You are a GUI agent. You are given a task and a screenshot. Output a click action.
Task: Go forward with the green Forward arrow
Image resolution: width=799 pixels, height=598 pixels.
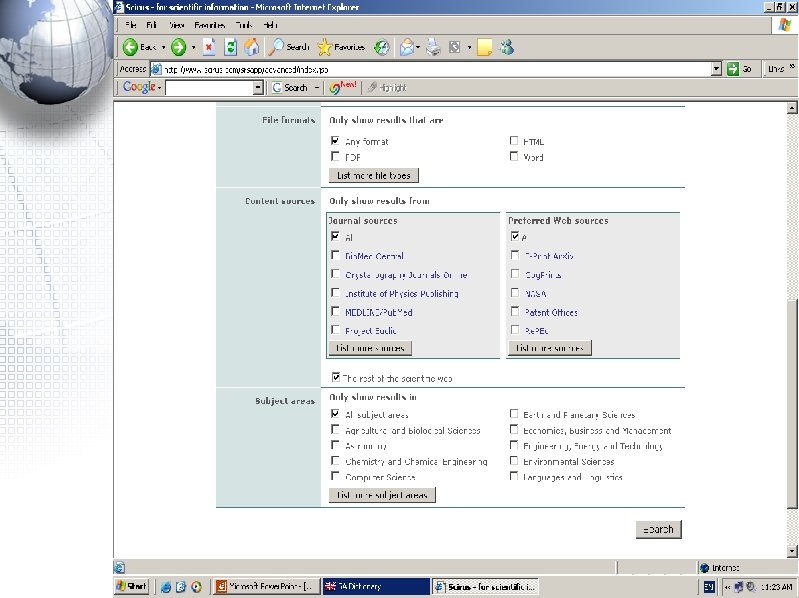pyautogui.click(x=178, y=47)
